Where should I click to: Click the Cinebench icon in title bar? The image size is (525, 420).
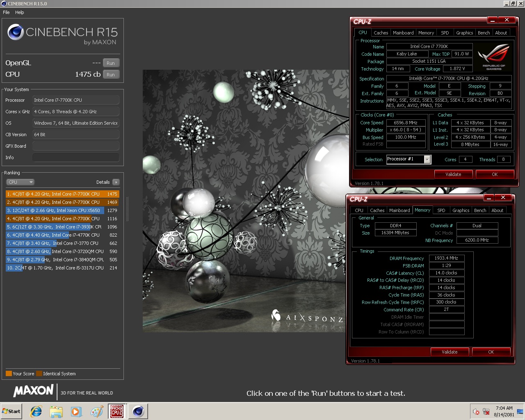point(4,3)
